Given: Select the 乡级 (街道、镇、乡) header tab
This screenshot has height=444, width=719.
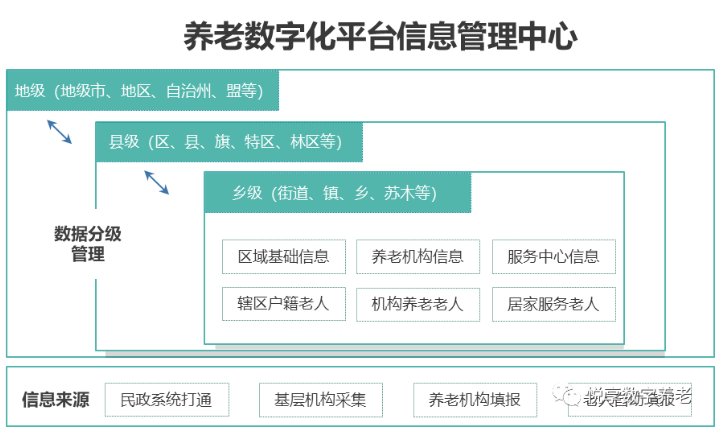Looking at the screenshot, I should (336, 193).
